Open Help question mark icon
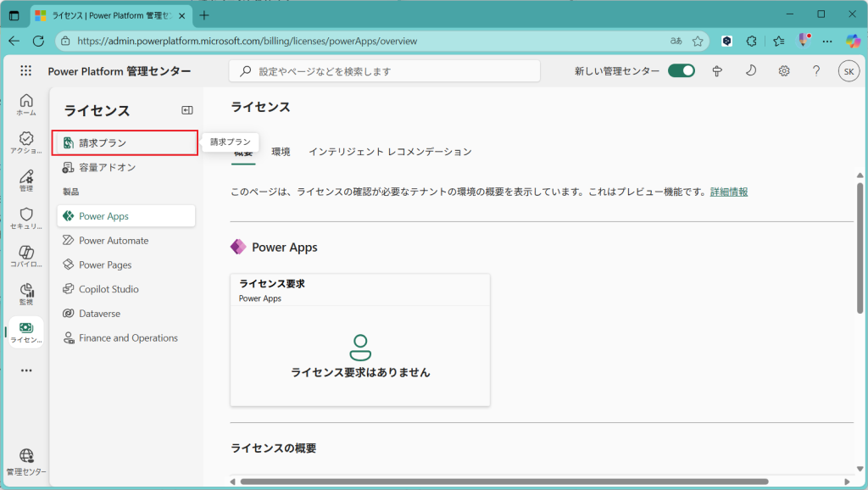The height and width of the screenshot is (490, 868). [x=816, y=71]
